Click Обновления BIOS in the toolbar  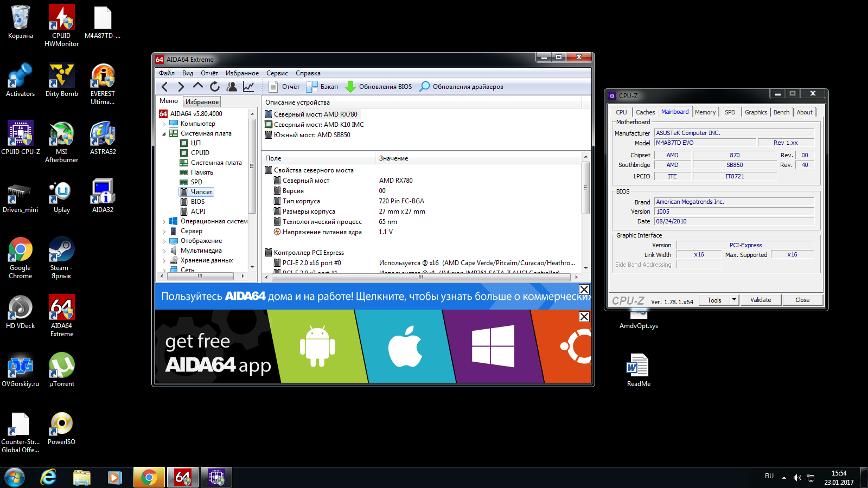coord(379,87)
